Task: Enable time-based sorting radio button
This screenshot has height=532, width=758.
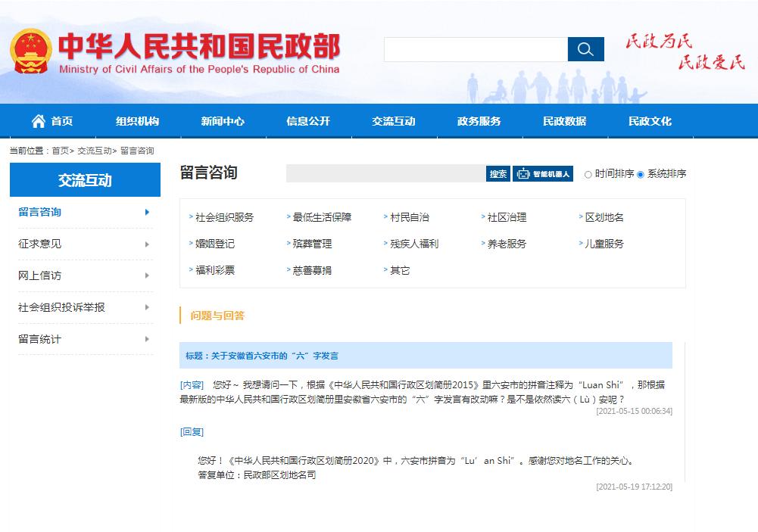Action: point(587,173)
